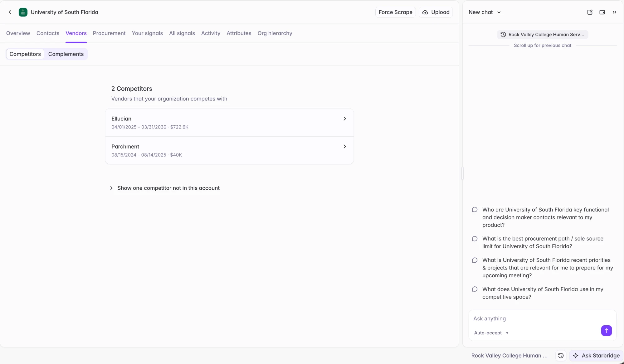Viewport: 624px width, 364px height.
Task: Click the Force Scrape button
Action: pos(395,12)
